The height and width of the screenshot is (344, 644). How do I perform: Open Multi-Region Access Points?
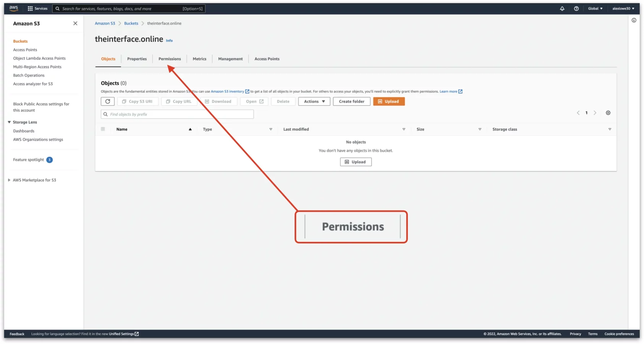(37, 67)
